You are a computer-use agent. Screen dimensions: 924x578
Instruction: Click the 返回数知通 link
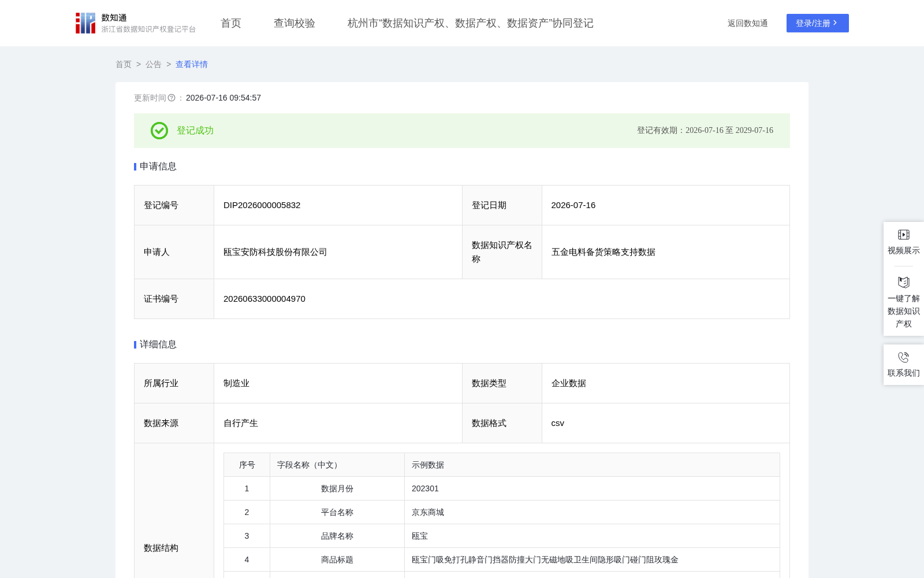click(748, 23)
